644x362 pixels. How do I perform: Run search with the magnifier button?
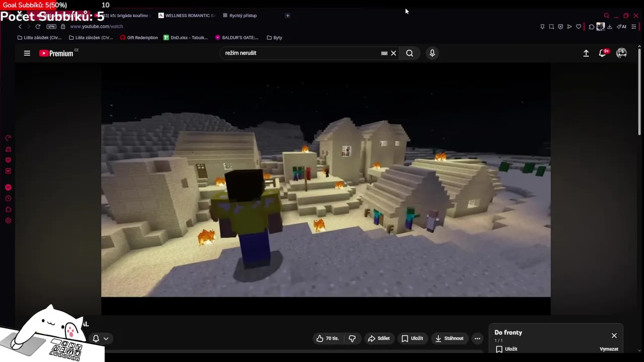410,53
